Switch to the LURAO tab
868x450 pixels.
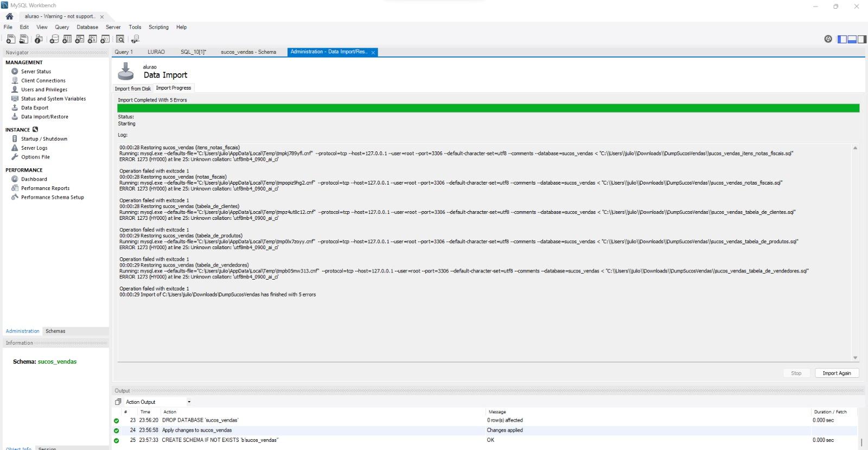click(156, 52)
